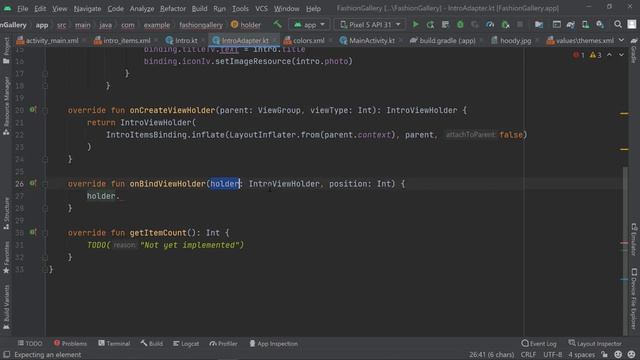Open the app run configuration dropdown

click(309, 24)
